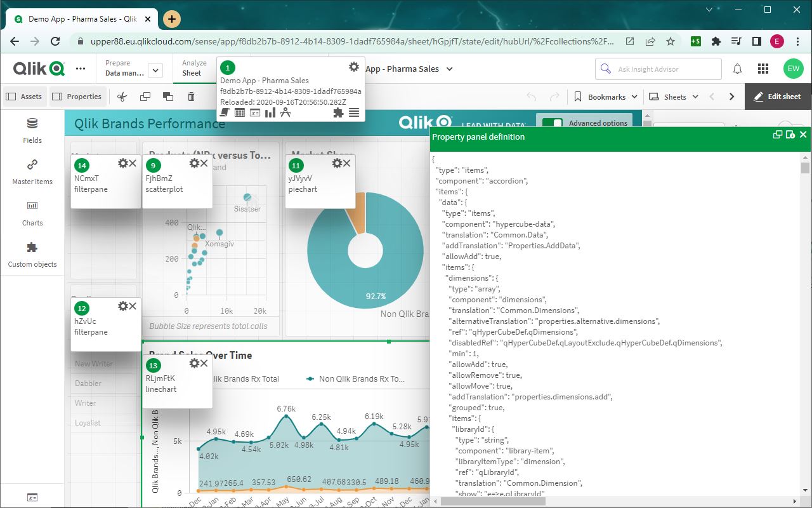Click the Edit sheet button

[x=777, y=97]
